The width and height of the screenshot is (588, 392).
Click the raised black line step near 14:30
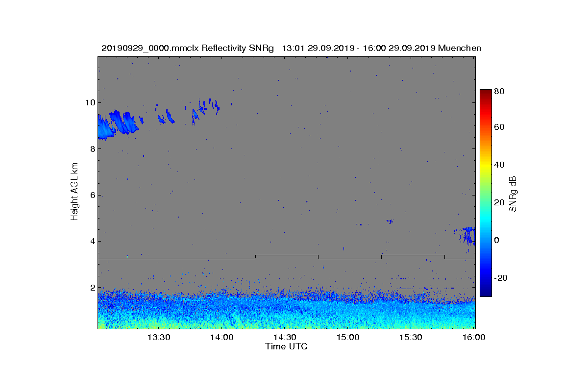tap(287, 255)
